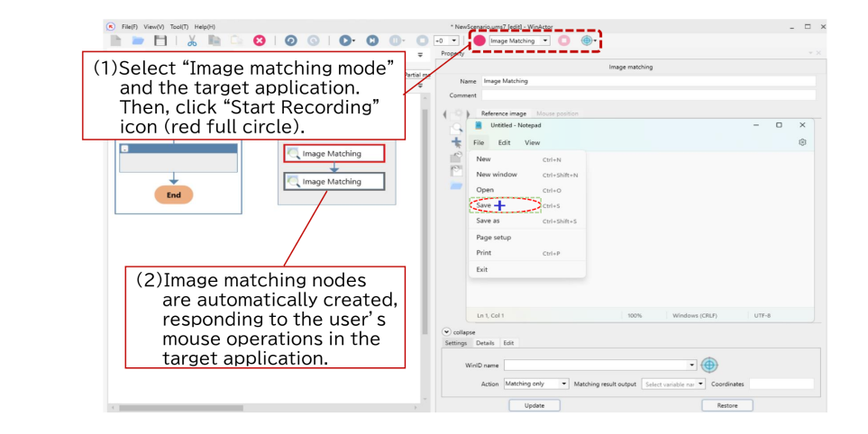Click the Open folder toolbar icon
The width and height of the screenshot is (868, 434).
(138, 41)
